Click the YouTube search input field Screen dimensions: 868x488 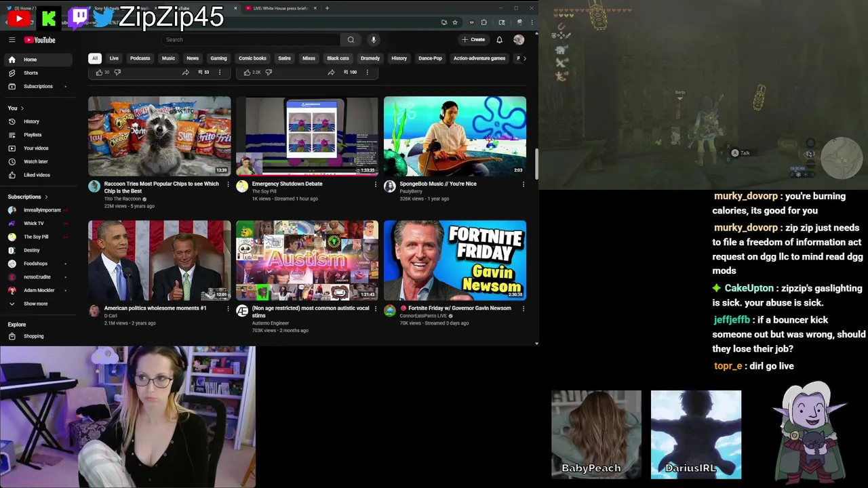click(x=251, y=40)
